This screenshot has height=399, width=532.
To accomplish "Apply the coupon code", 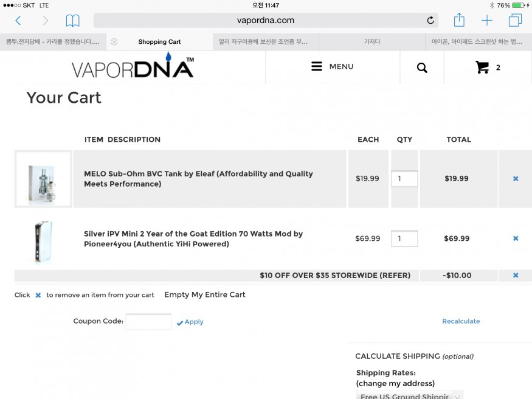I will 190,322.
